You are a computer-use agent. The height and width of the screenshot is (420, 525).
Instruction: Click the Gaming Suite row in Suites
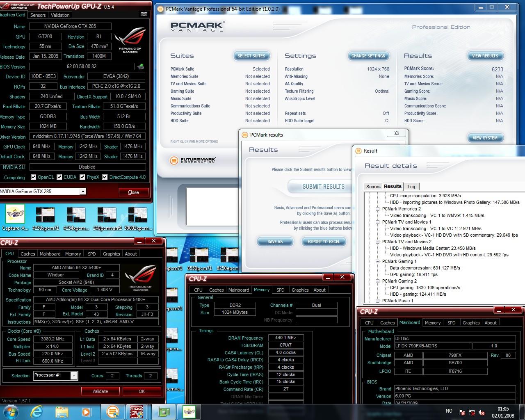pyautogui.click(x=220, y=91)
